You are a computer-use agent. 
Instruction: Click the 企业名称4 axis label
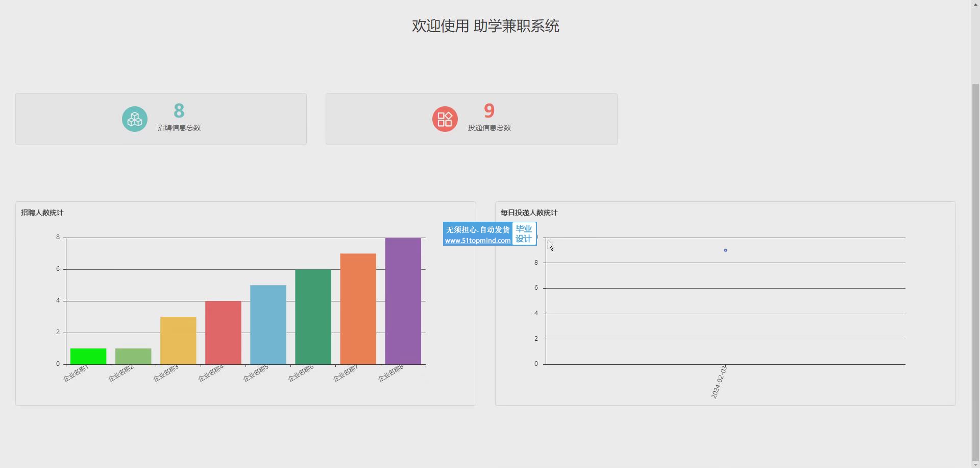[211, 373]
